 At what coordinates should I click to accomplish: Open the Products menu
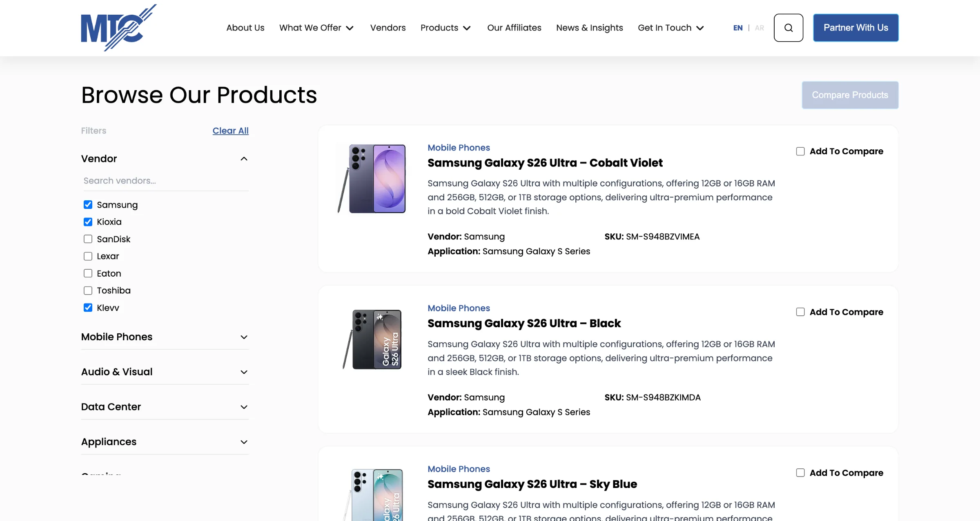(x=445, y=28)
